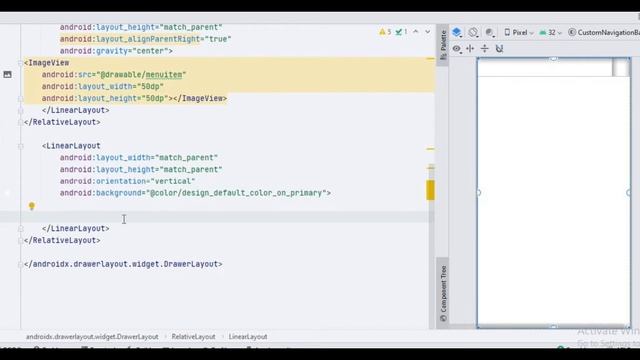Click fold marker at first closing RelativeLayout
This screenshot has height=360, width=640.
pos(20,122)
